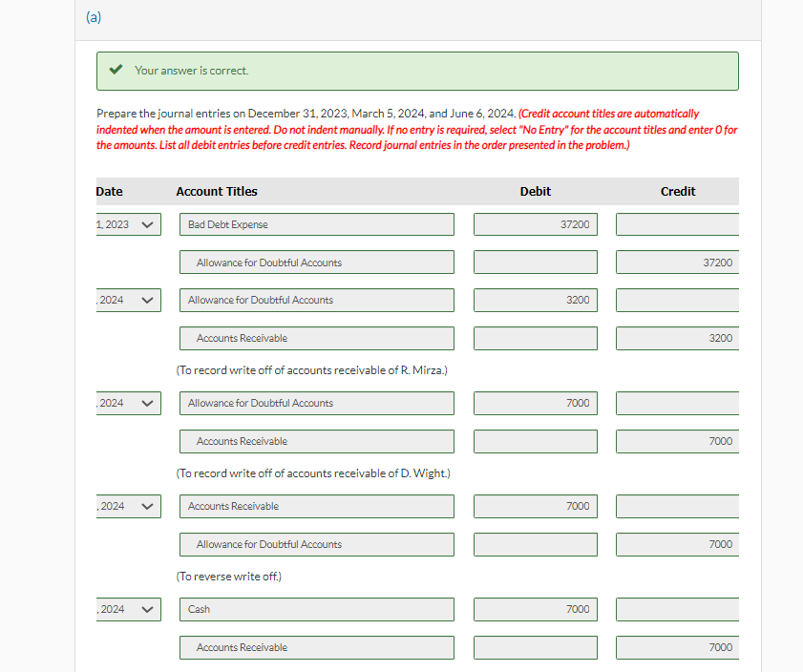This screenshot has width=803, height=672.
Task: Open the Dec. 31, 2023 date dropdown
Action: (x=127, y=223)
